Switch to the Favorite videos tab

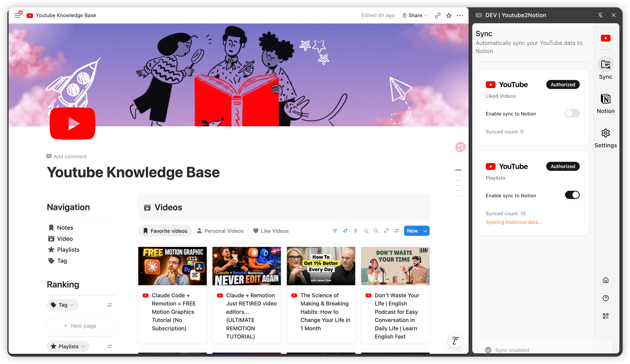pos(165,231)
